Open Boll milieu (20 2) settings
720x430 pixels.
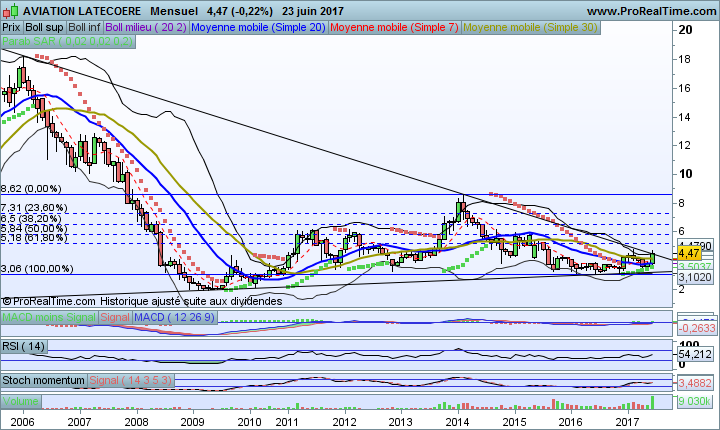[x=146, y=28]
